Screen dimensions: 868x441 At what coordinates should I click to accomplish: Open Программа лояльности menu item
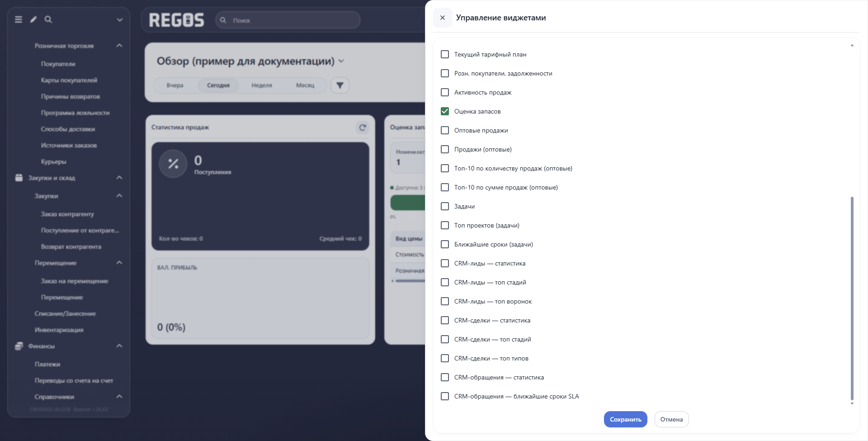(75, 113)
